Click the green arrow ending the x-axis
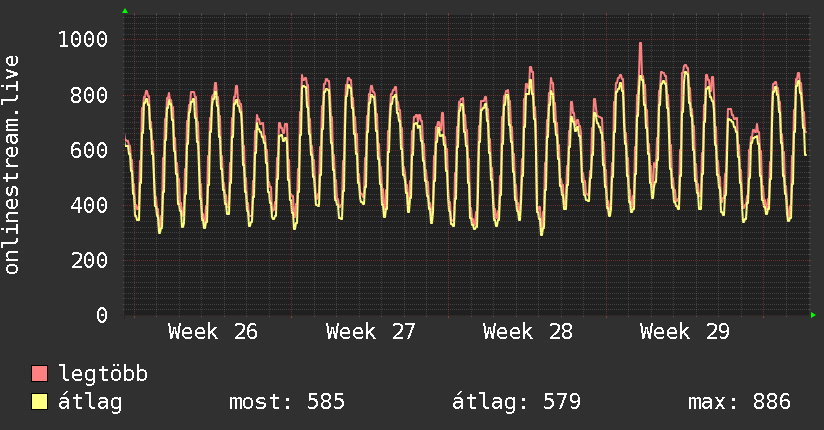Screen dimensions: 824x430 pyautogui.click(x=813, y=315)
